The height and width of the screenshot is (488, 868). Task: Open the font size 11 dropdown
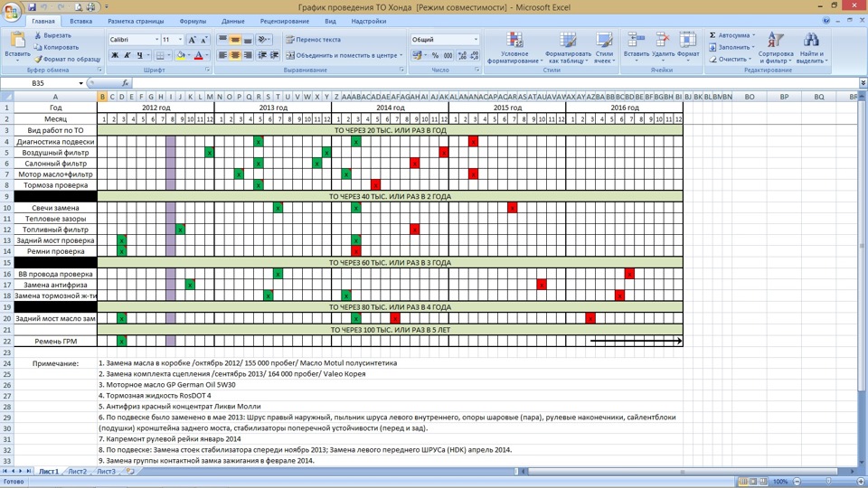(180, 40)
